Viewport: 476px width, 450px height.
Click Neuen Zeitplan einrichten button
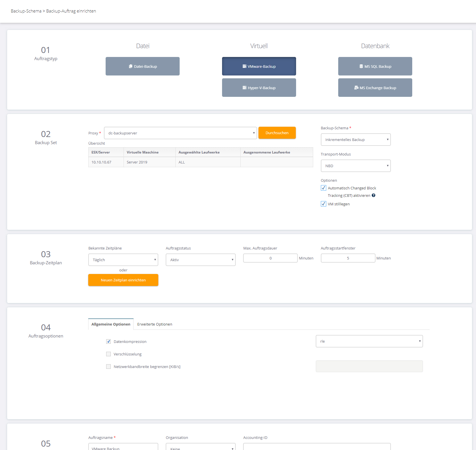pyautogui.click(x=123, y=280)
